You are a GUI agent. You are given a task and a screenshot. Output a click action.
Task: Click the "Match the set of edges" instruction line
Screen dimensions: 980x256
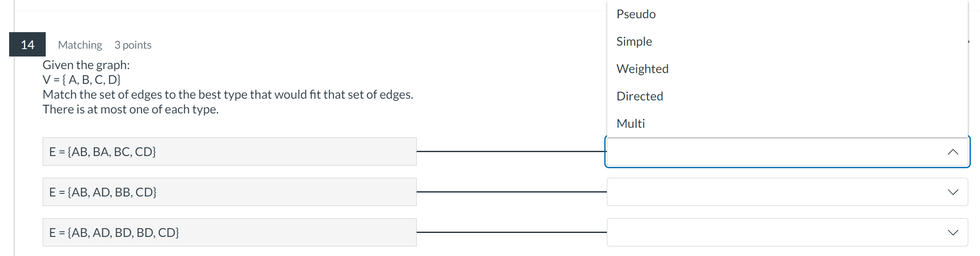pos(228,94)
